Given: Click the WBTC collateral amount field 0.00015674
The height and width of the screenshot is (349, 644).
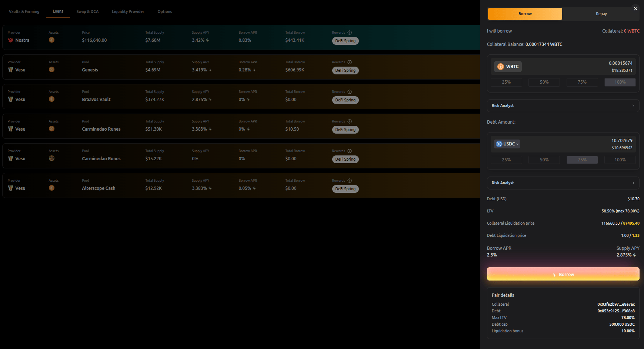Looking at the screenshot, I should click(620, 63).
